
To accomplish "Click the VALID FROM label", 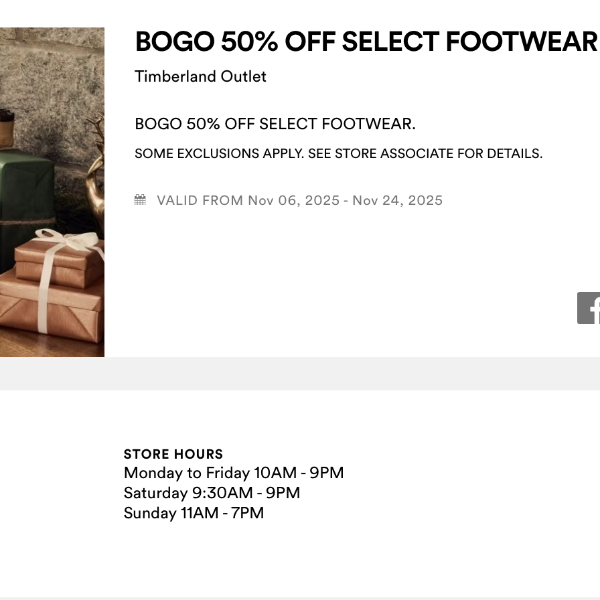I will [199, 200].
